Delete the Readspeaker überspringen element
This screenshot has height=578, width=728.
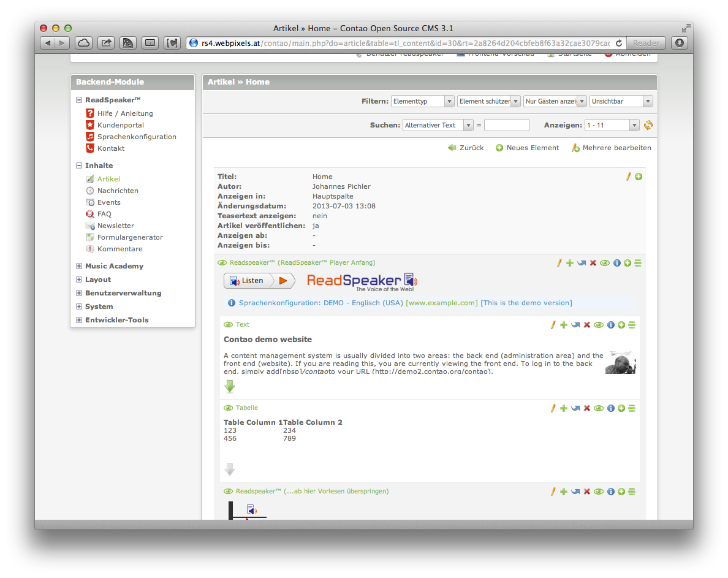coord(587,492)
